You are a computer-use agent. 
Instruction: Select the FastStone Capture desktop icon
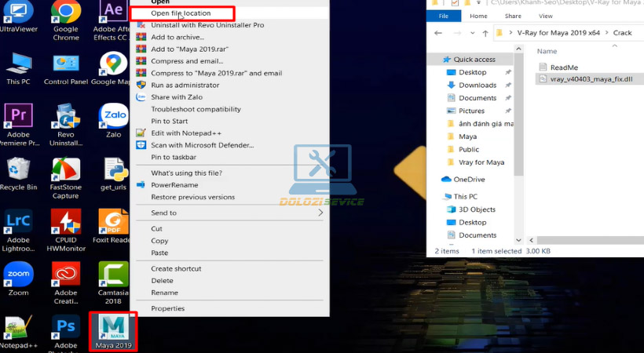pyautogui.click(x=66, y=173)
